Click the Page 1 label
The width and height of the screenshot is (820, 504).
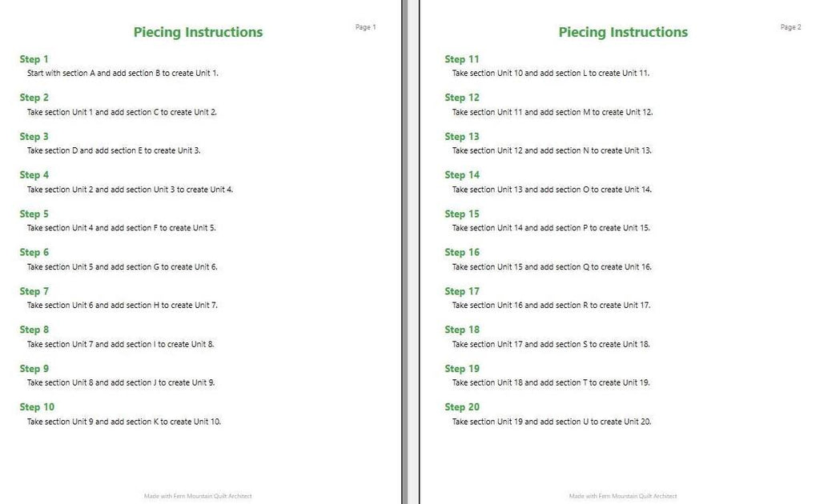(x=365, y=27)
